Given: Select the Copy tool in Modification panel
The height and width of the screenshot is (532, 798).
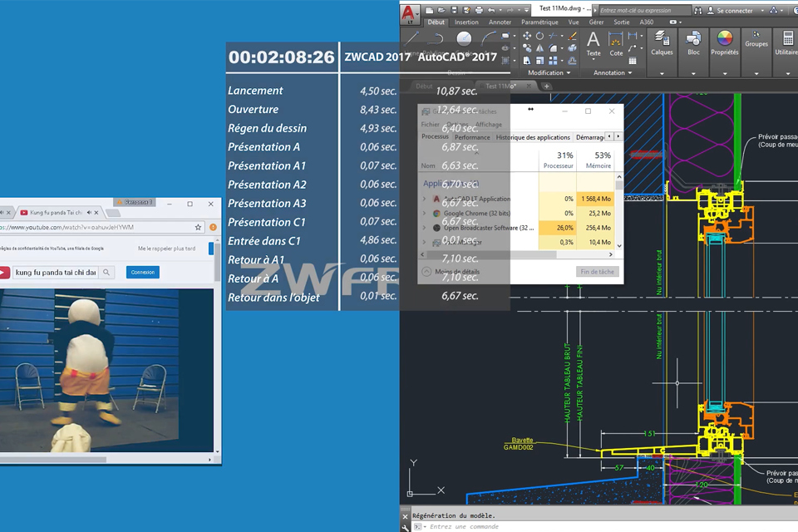Looking at the screenshot, I should (x=527, y=48).
